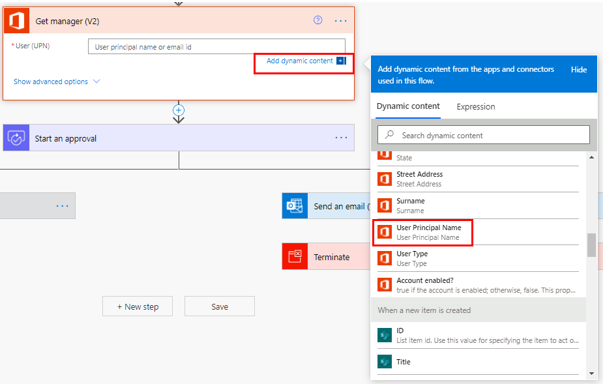Insert a step with the plus connector
This screenshot has height=384, width=603.
click(x=178, y=110)
